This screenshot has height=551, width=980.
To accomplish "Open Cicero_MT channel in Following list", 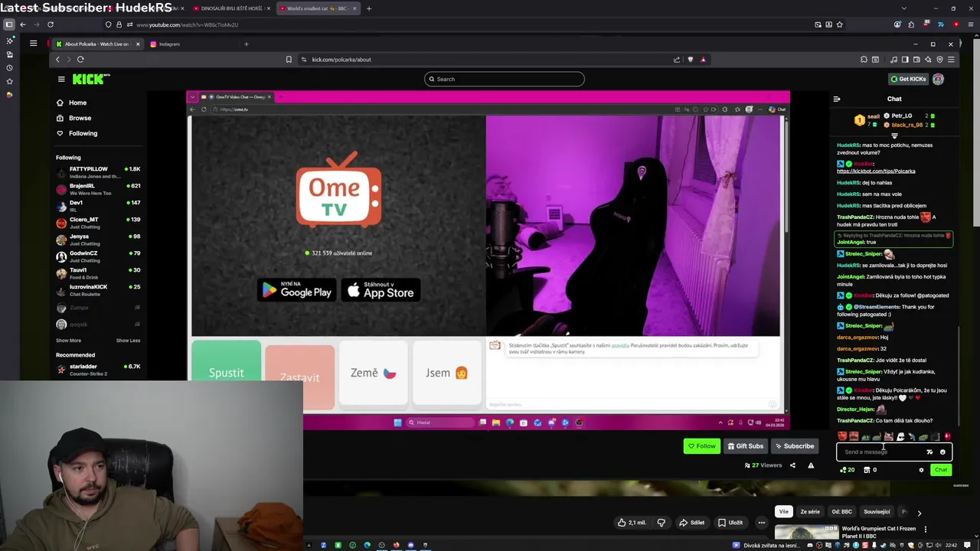I will 98,223.
